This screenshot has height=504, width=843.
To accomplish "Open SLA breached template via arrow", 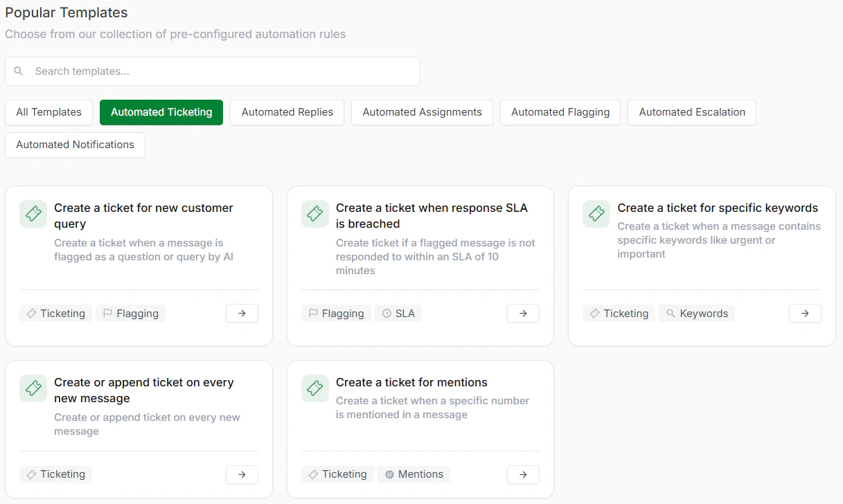I will click(523, 314).
